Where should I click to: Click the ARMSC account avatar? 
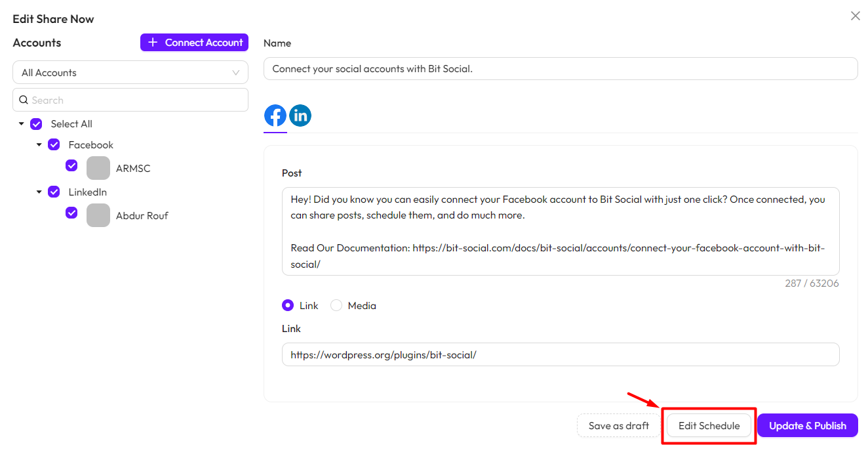coord(98,168)
